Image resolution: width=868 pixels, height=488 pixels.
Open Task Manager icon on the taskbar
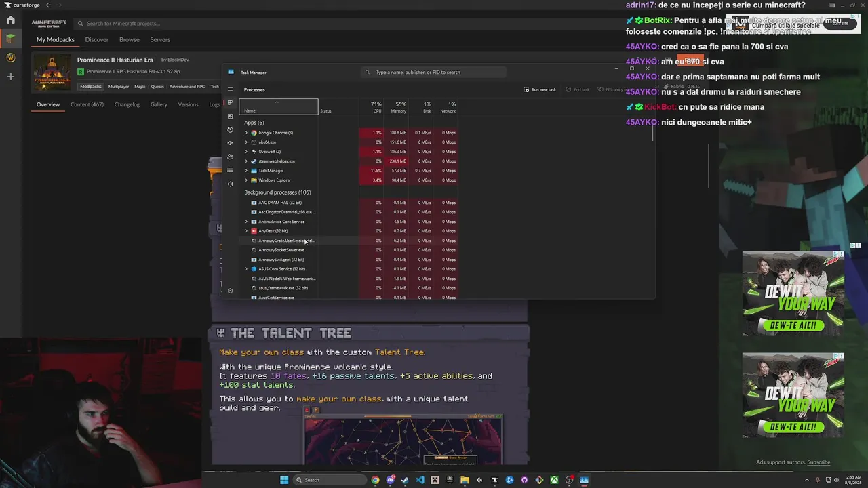pos(584,480)
